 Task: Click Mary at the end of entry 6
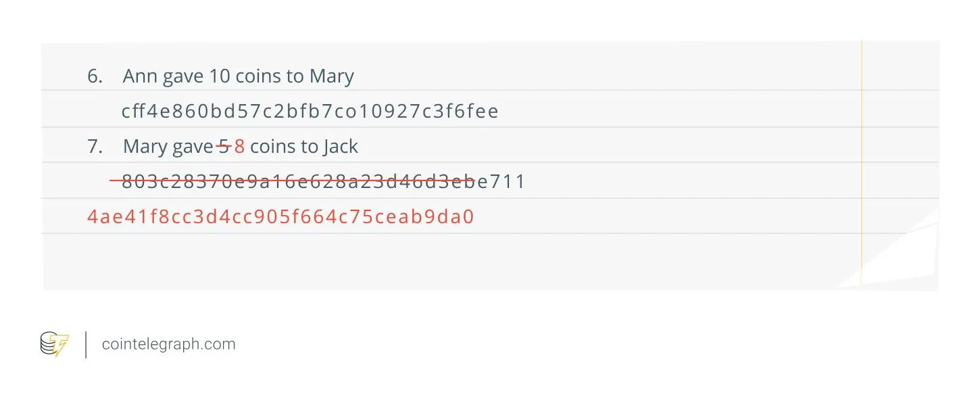point(332,77)
